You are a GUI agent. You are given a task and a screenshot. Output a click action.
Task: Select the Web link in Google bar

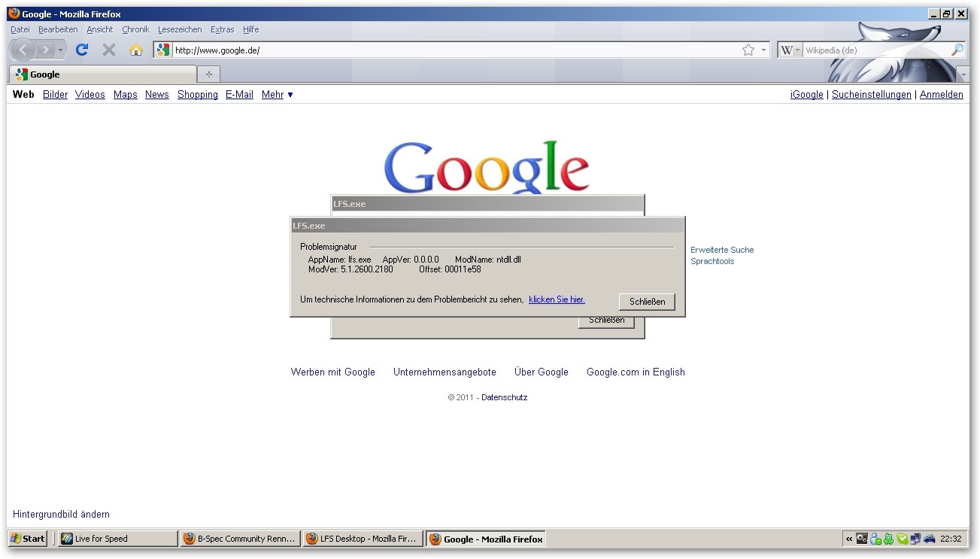(x=23, y=95)
